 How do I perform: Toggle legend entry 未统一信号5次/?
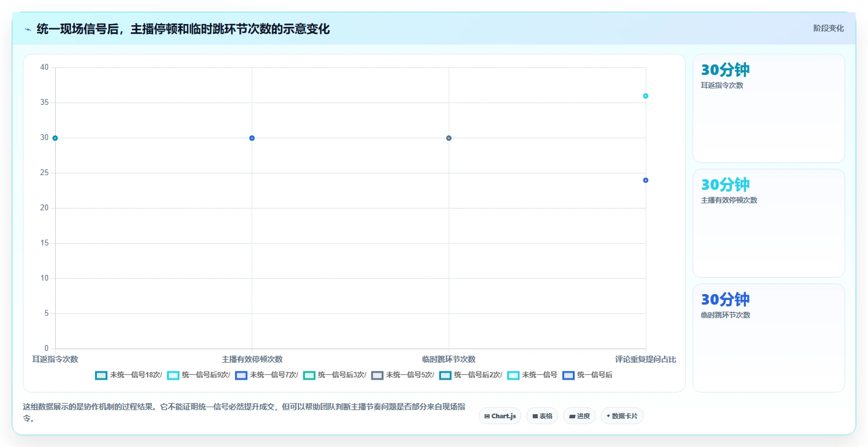[403, 375]
